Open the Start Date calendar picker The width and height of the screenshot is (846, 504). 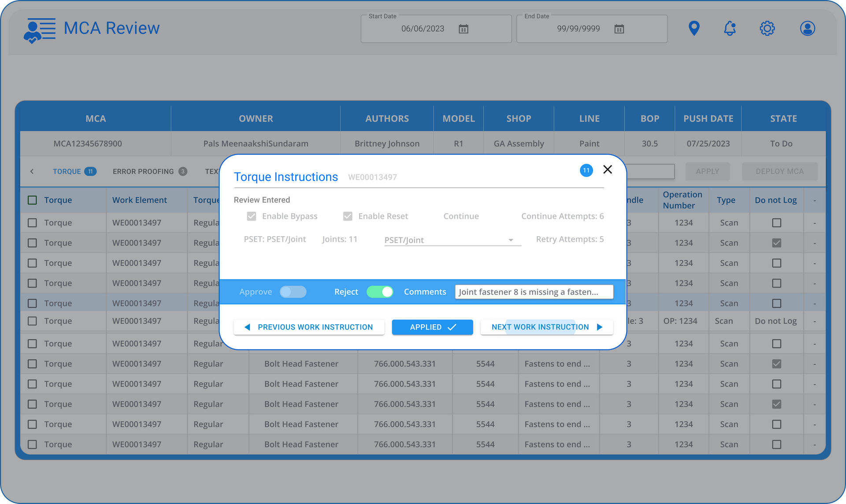[464, 29]
